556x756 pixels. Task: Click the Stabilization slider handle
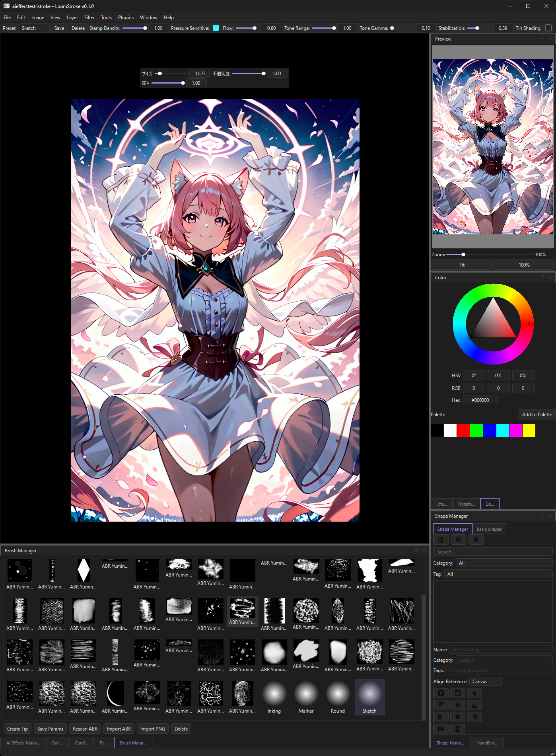coord(477,28)
